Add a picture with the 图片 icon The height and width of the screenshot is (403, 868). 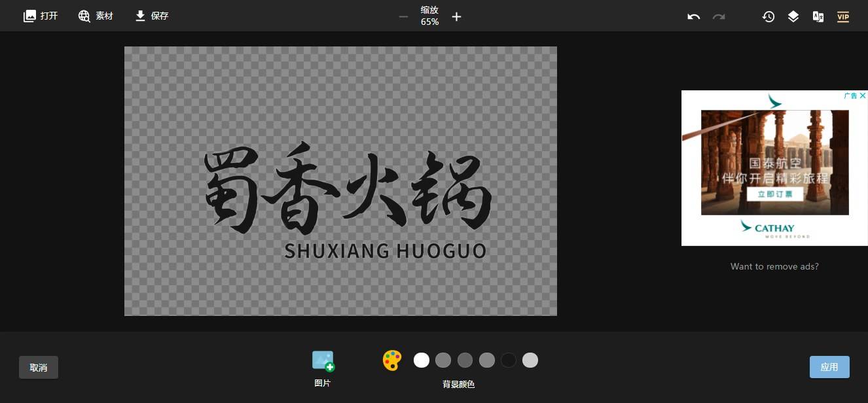[323, 360]
